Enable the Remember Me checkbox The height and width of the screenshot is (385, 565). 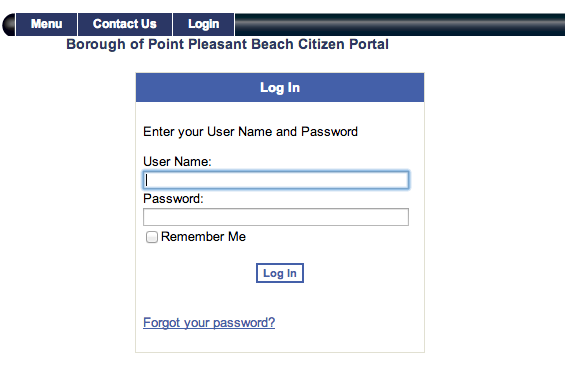click(152, 237)
